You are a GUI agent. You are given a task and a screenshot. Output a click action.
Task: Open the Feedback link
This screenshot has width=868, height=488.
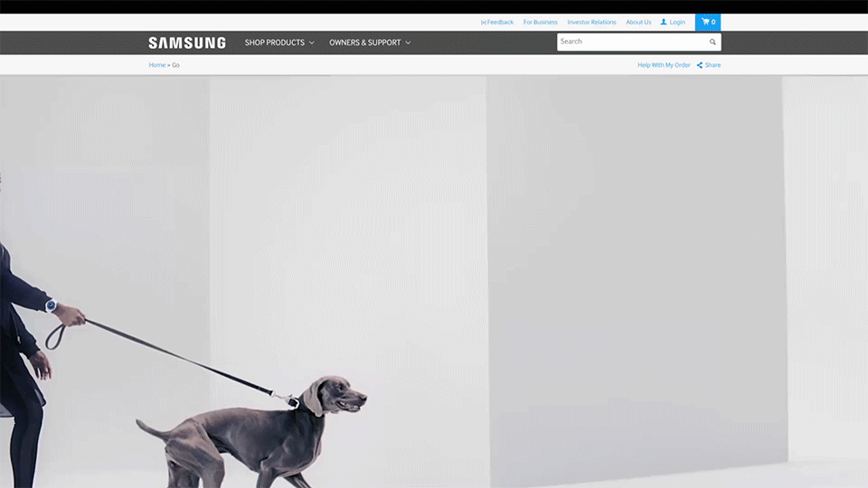[x=497, y=22]
